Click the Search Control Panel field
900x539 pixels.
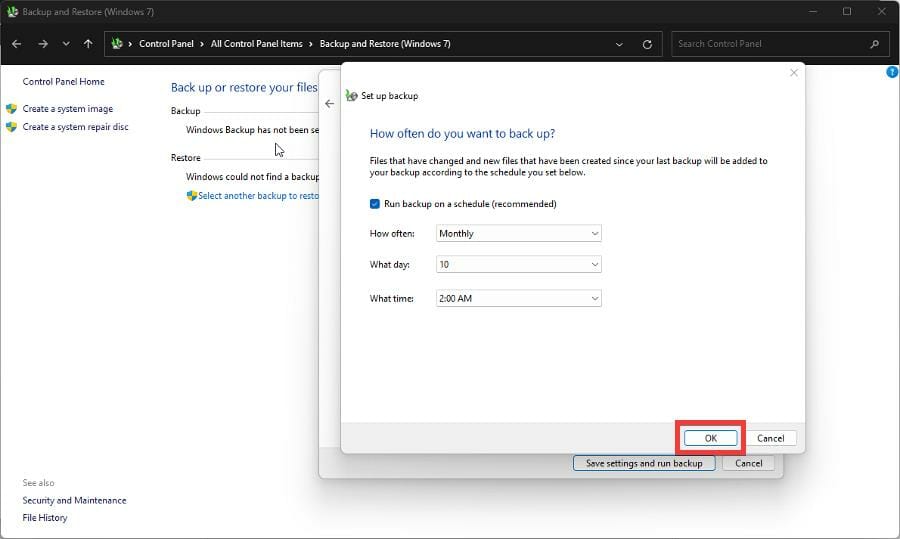point(770,44)
